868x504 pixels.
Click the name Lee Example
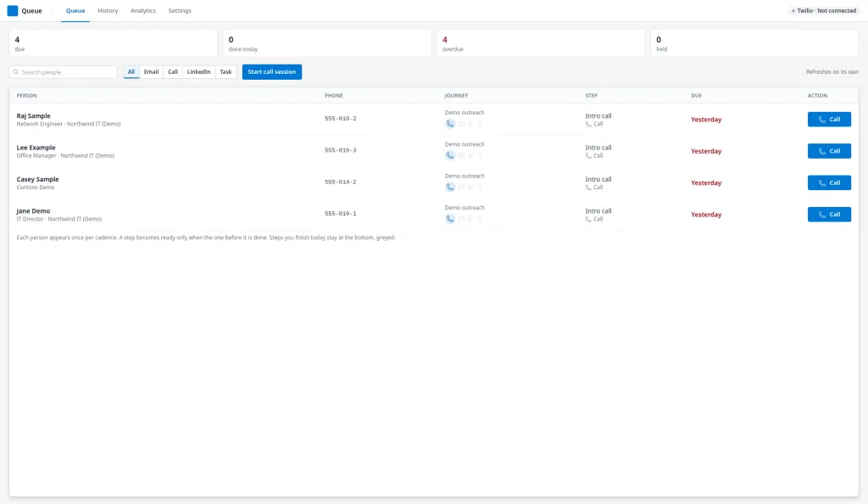tap(36, 148)
